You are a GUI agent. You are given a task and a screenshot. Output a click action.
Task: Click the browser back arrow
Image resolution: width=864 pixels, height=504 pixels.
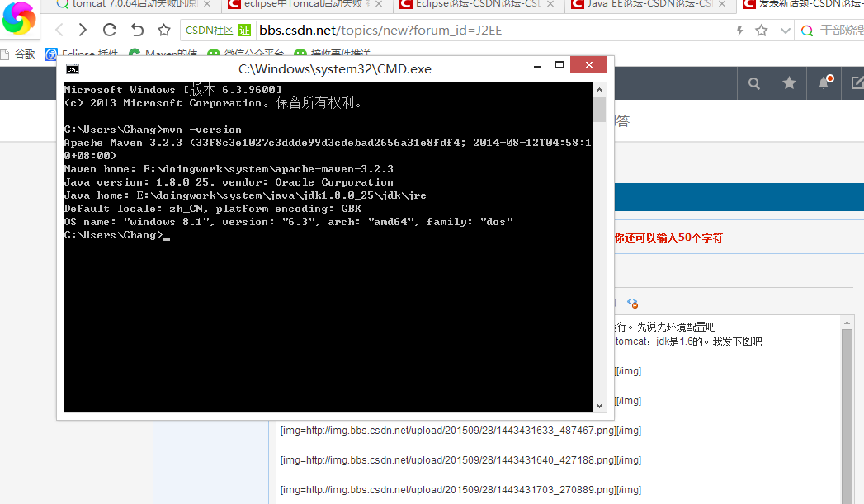(x=59, y=31)
